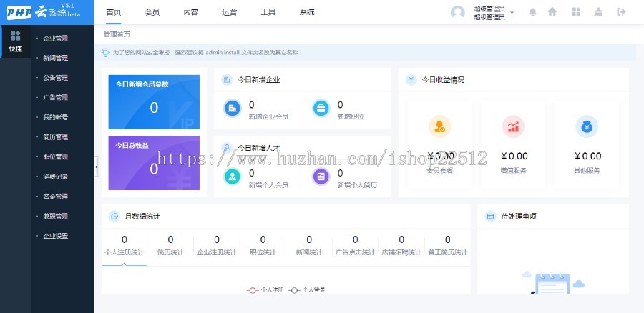Click the 其他服务 ¥0.00 amount
The width and height of the screenshot is (644, 313).
click(x=587, y=156)
